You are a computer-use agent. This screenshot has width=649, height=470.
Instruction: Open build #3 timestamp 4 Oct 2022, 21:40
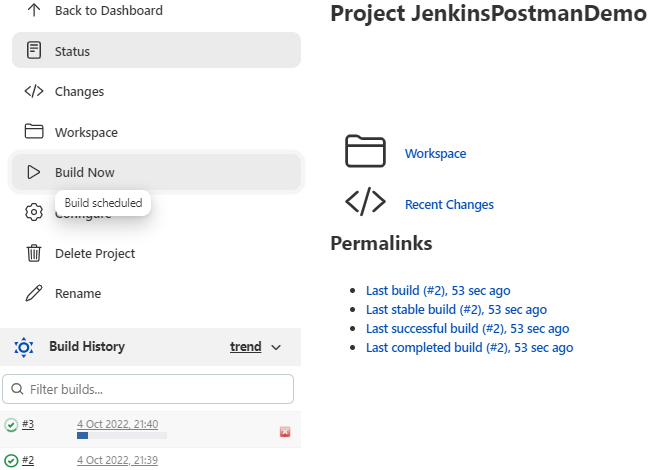click(x=118, y=424)
